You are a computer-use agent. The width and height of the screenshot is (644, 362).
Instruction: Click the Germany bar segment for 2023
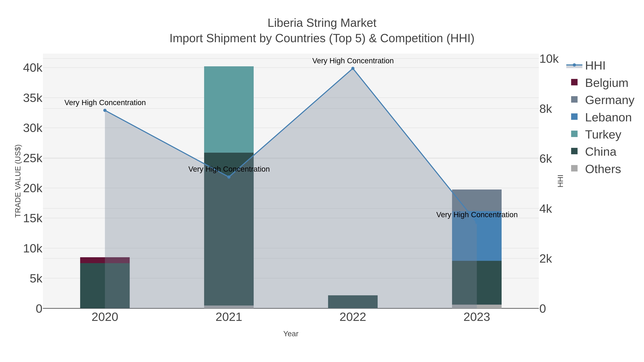tap(477, 200)
